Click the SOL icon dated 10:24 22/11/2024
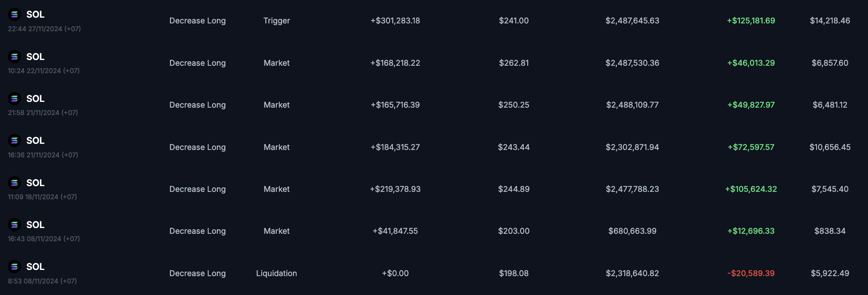Screen dimensions: 868x295 pos(14,56)
